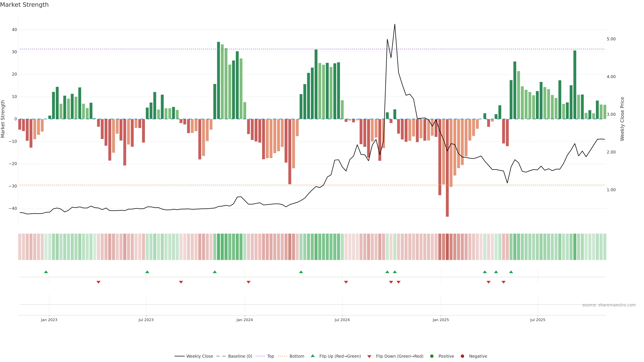Click the Flip Down red triangle legend icon
This screenshot has width=644, height=362.
369,356
